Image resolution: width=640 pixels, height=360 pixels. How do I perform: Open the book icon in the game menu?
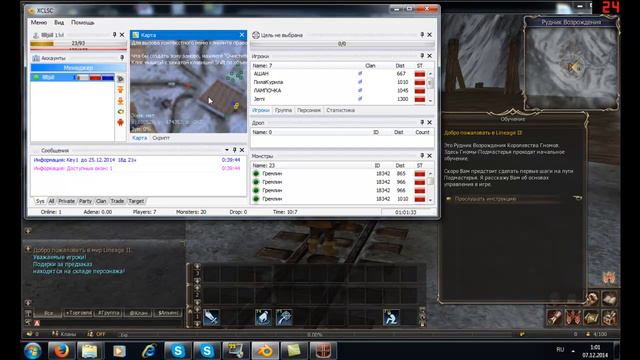tap(609, 299)
